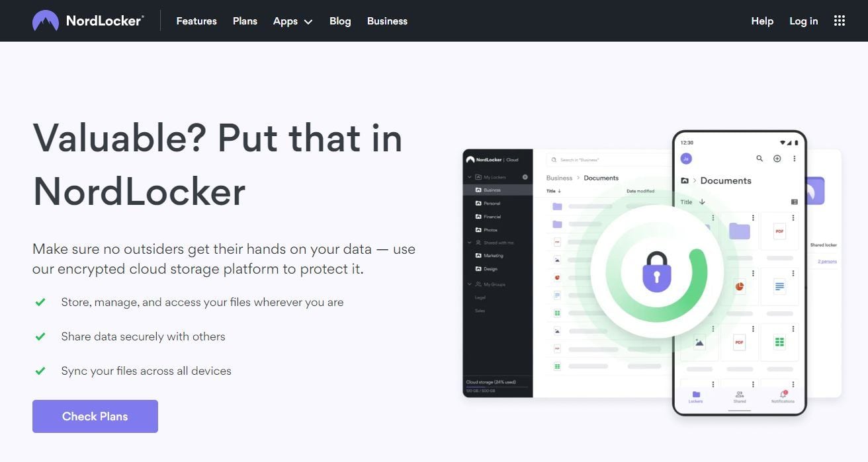Go to Plans in the top navigation

pos(245,21)
